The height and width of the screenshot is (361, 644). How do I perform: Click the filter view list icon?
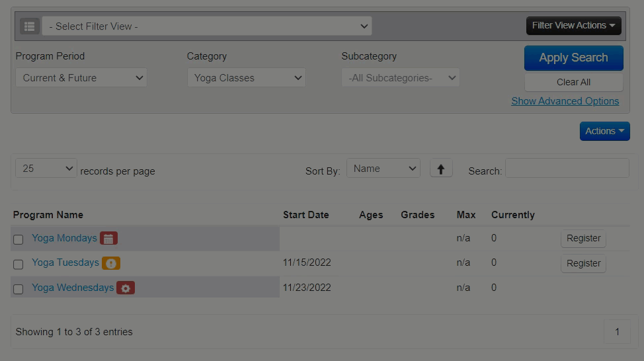[x=29, y=26]
